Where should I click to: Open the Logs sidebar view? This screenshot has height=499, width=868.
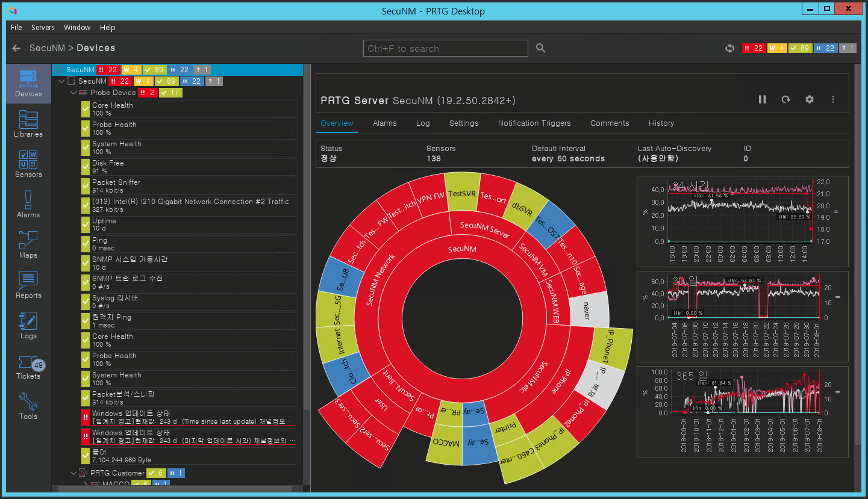(x=28, y=325)
